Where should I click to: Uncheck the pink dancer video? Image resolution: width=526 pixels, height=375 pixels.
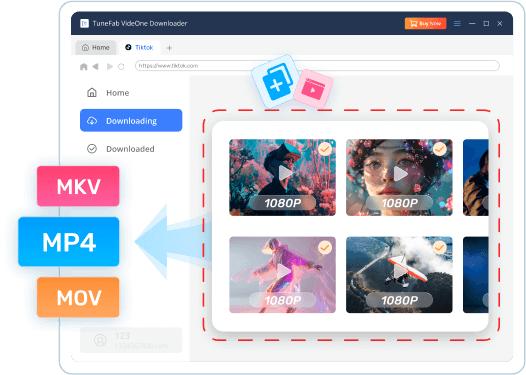tap(325, 248)
